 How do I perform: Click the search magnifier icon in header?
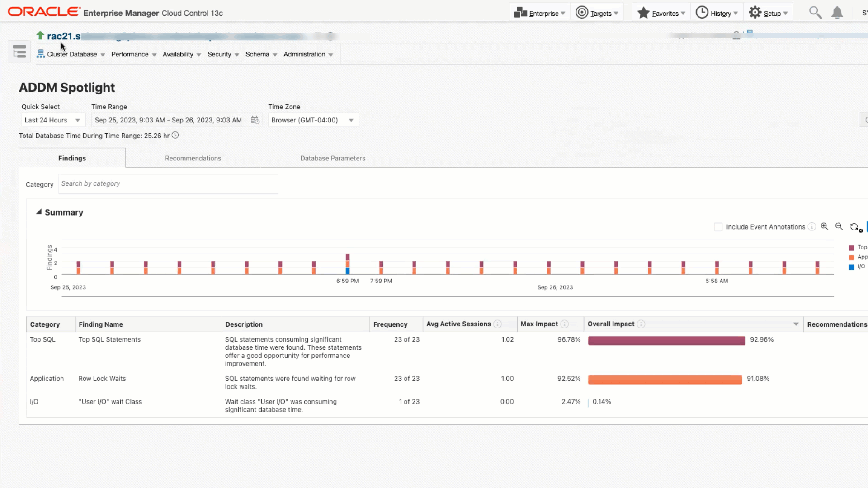815,13
